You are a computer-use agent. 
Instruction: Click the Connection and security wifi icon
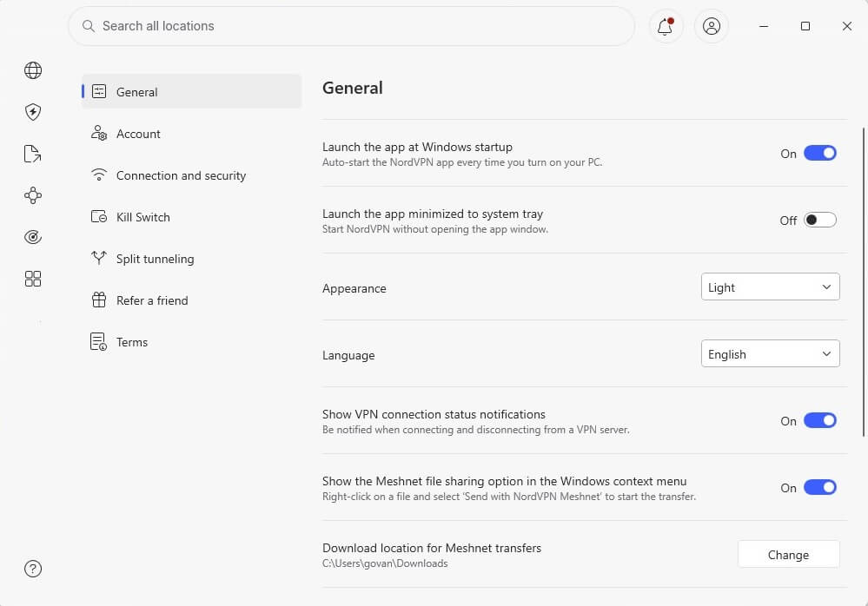98,175
